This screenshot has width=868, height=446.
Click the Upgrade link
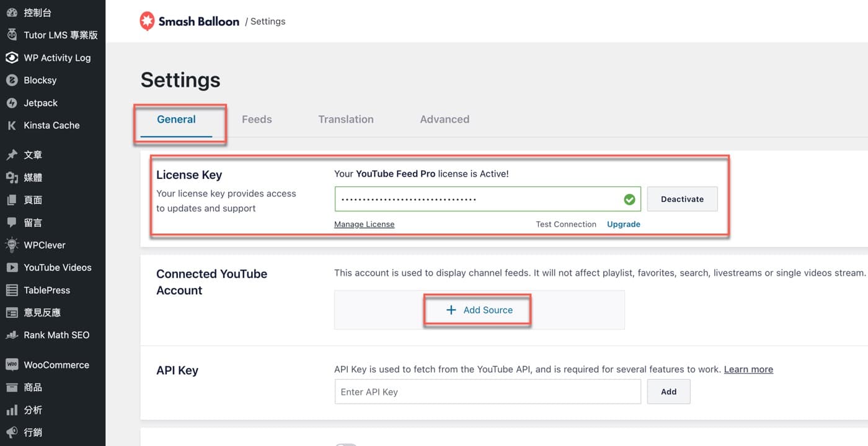[624, 224]
